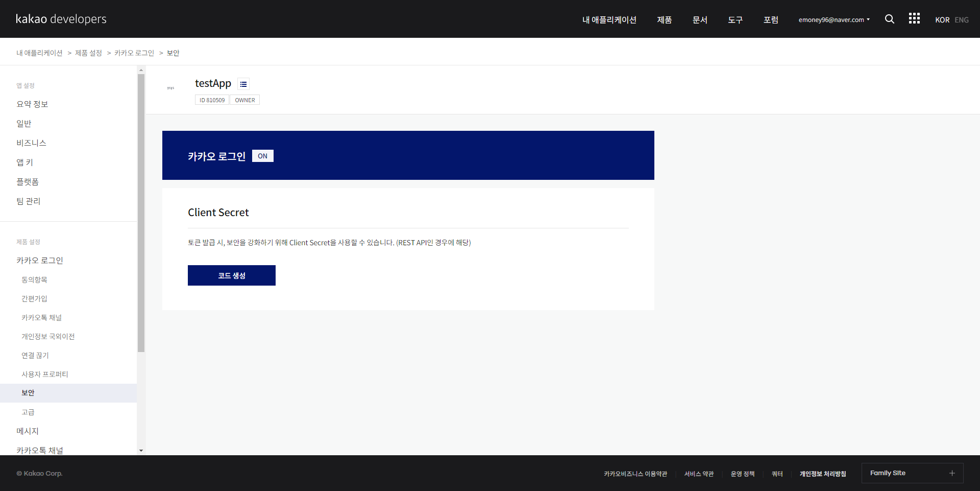Open the apps grid icon
This screenshot has width=980, height=491.
pyautogui.click(x=914, y=18)
